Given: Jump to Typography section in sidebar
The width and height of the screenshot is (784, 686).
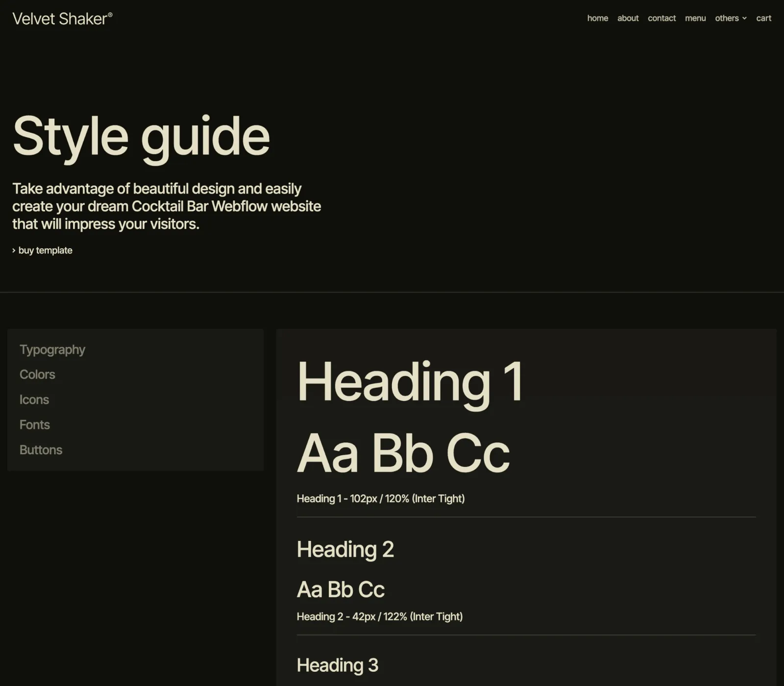Looking at the screenshot, I should point(52,349).
